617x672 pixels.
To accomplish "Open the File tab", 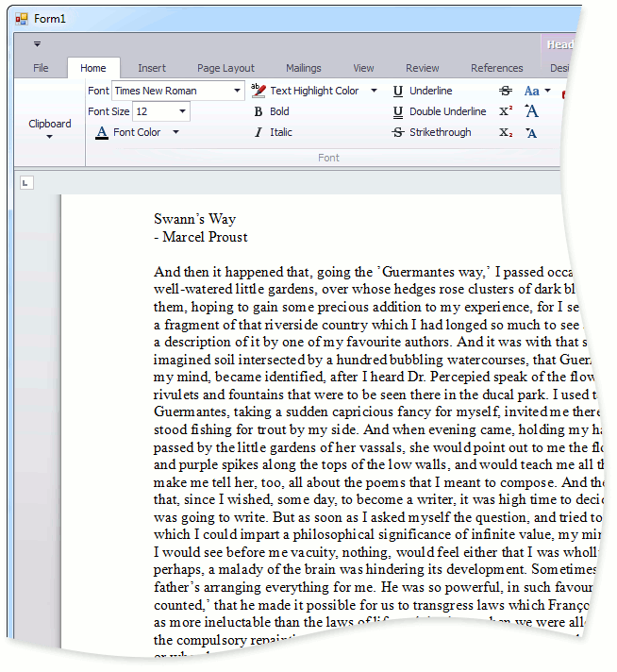I will point(41,68).
